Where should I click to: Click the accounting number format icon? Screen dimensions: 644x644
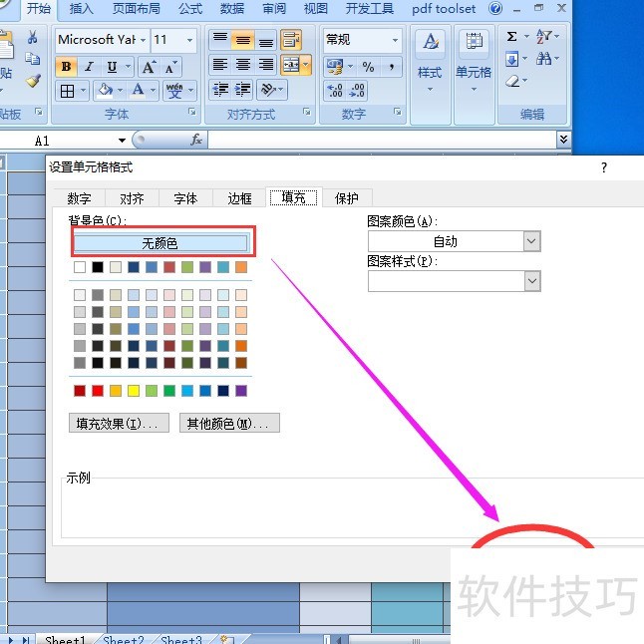[x=335, y=67]
